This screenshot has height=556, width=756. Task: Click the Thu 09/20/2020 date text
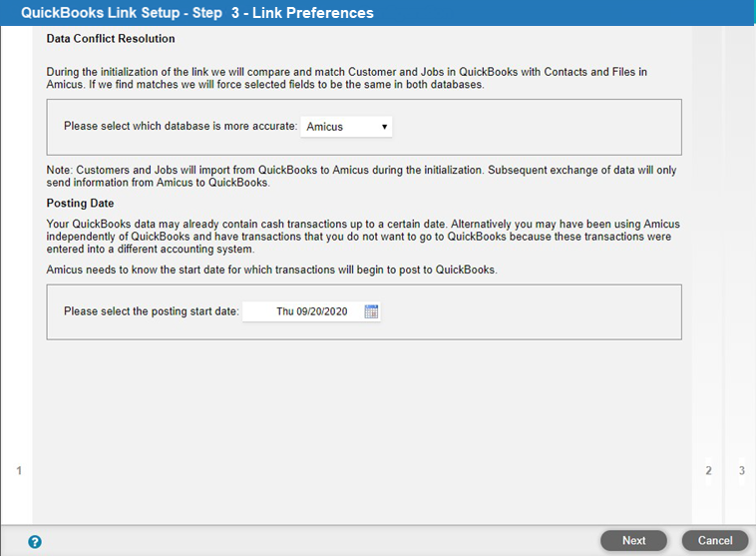(x=311, y=311)
